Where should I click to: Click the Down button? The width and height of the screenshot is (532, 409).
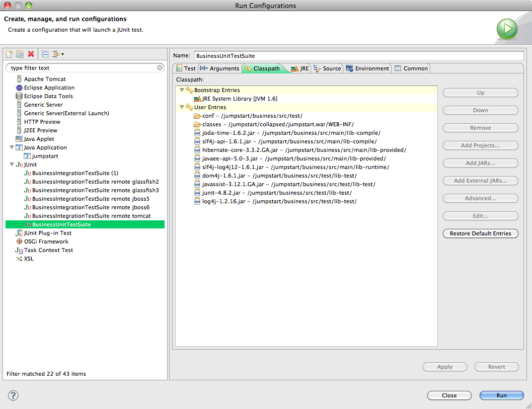[x=481, y=110]
